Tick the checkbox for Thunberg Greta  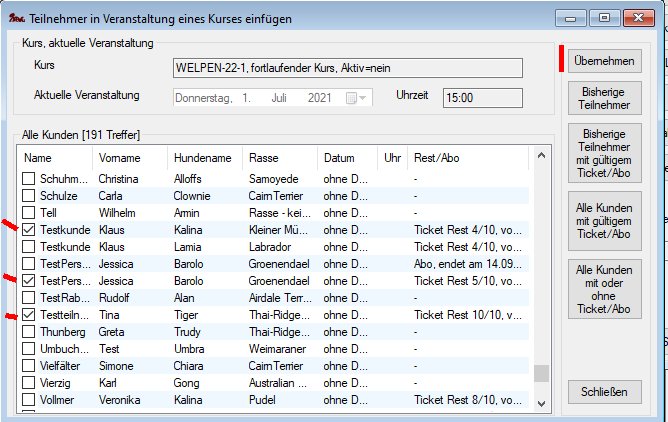click(x=30, y=333)
